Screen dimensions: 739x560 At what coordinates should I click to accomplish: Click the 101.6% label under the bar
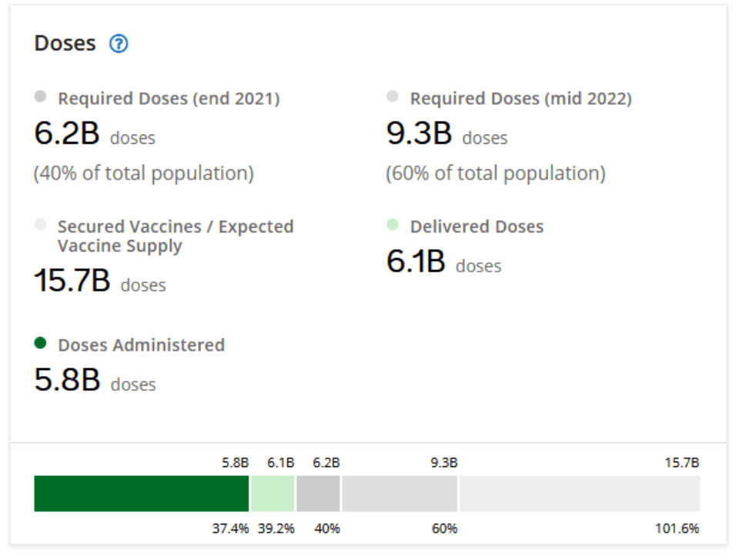(x=680, y=529)
